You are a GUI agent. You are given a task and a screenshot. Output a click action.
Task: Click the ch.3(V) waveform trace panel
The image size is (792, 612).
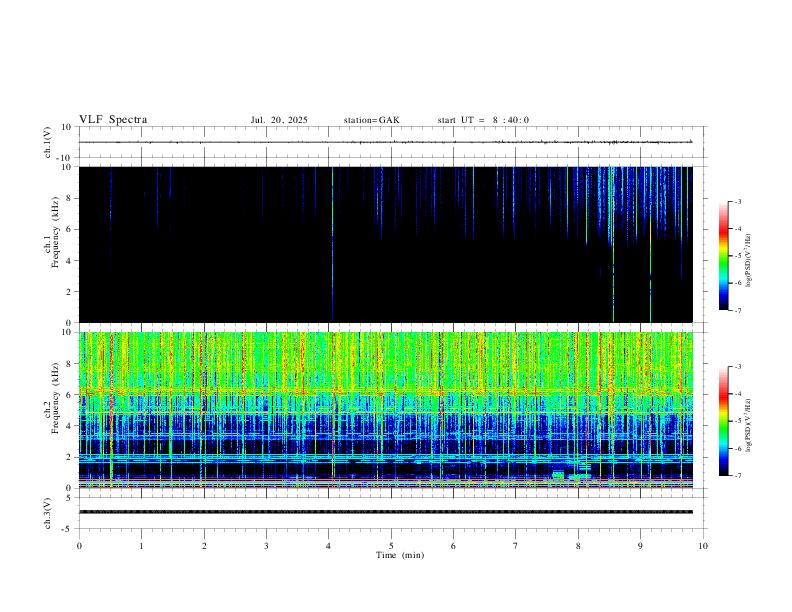(x=391, y=513)
